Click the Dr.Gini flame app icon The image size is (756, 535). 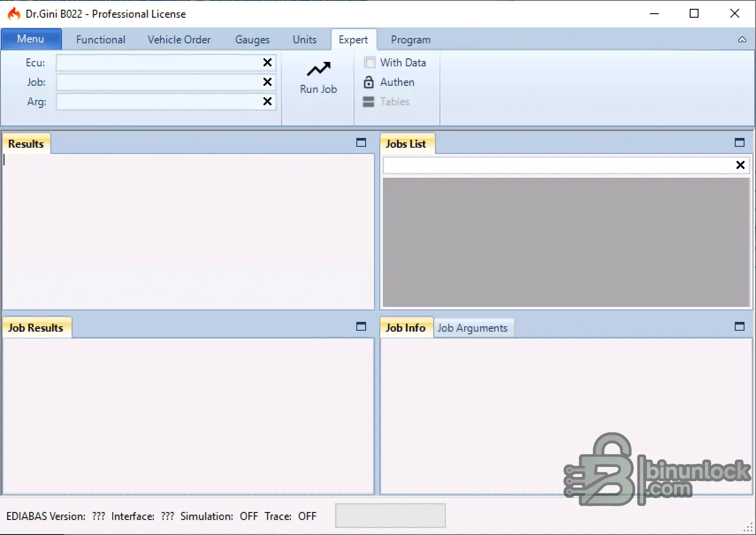(x=14, y=14)
